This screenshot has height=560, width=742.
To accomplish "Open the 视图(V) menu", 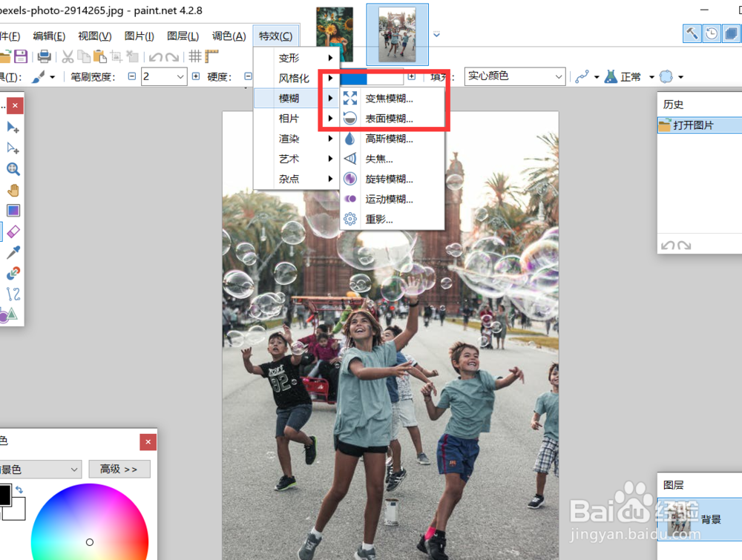I will pos(95,36).
